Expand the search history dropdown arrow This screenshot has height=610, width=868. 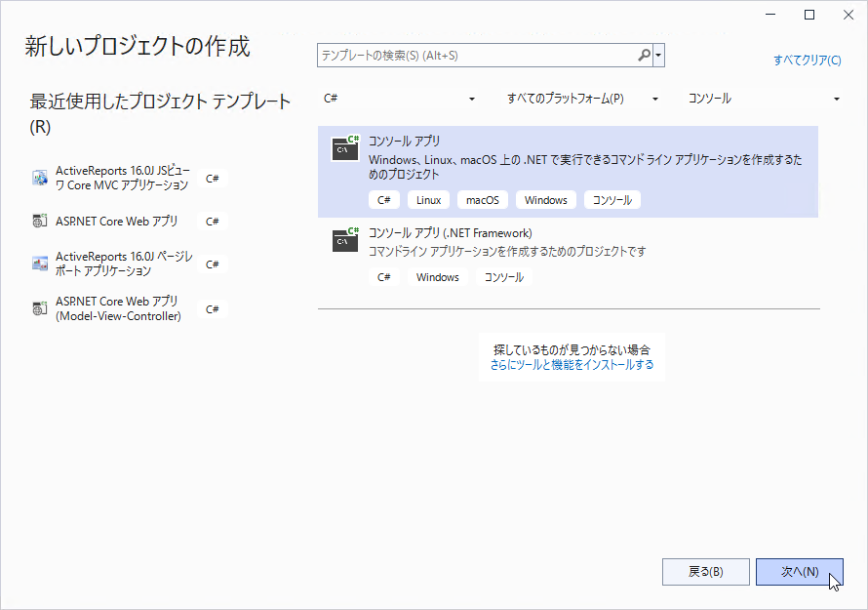(x=659, y=56)
